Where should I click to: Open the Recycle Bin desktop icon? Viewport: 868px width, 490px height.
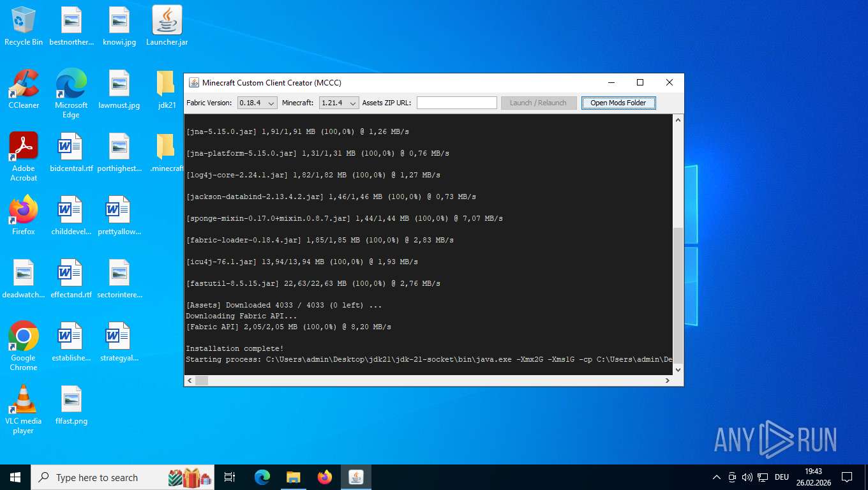(24, 27)
